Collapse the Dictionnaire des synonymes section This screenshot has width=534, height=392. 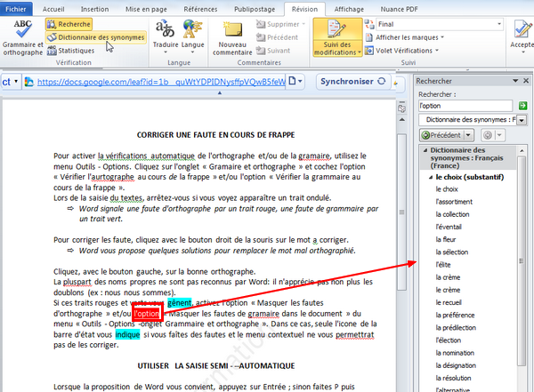point(425,150)
